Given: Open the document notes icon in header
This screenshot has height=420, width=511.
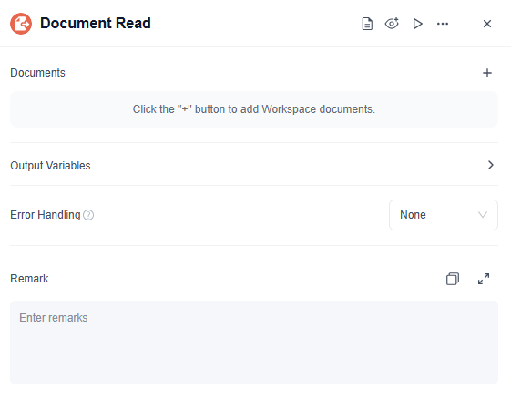Looking at the screenshot, I should pyautogui.click(x=367, y=24).
